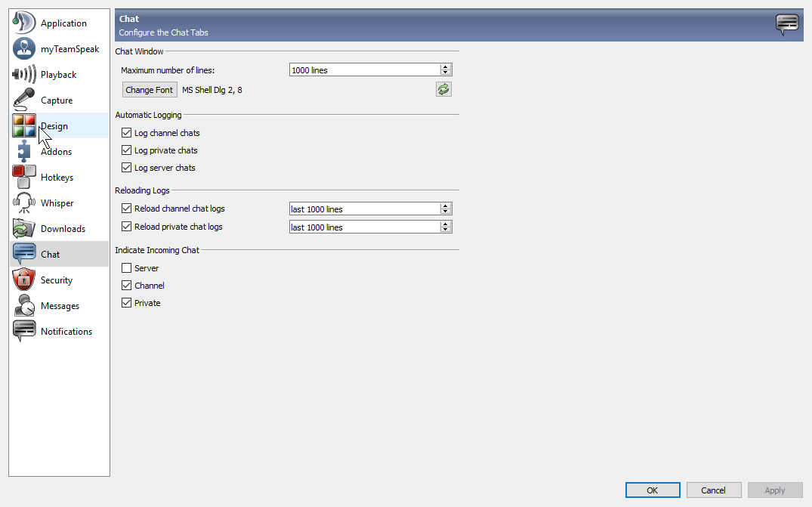Click the Addons puzzle piece icon
812x507 pixels.
pyautogui.click(x=24, y=152)
